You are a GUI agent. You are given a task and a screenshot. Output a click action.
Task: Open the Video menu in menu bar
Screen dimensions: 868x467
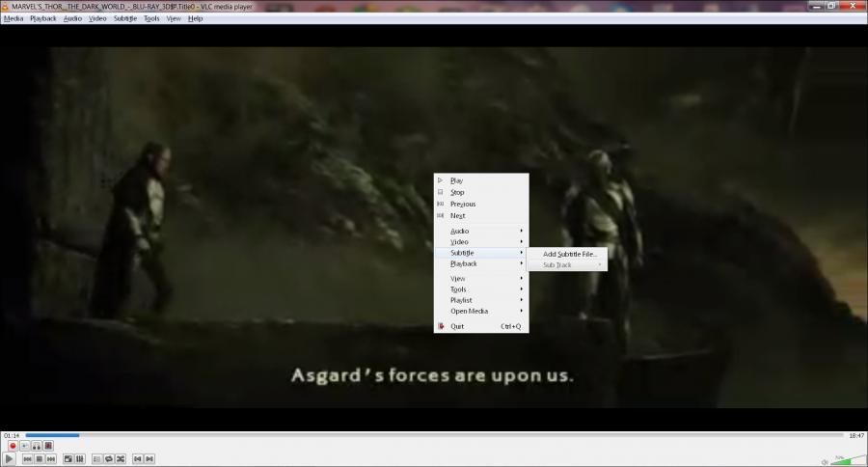[97, 19]
